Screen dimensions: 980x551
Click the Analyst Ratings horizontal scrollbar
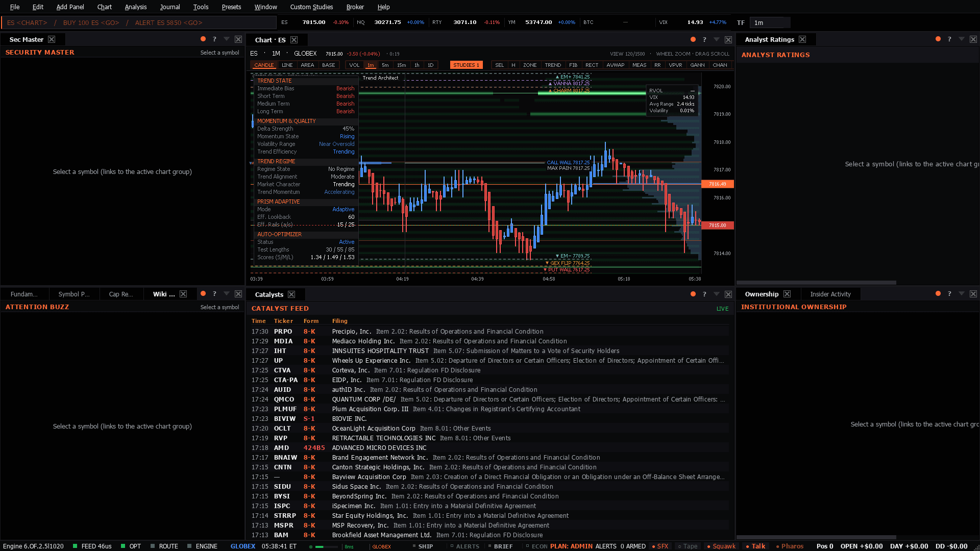pos(816,282)
